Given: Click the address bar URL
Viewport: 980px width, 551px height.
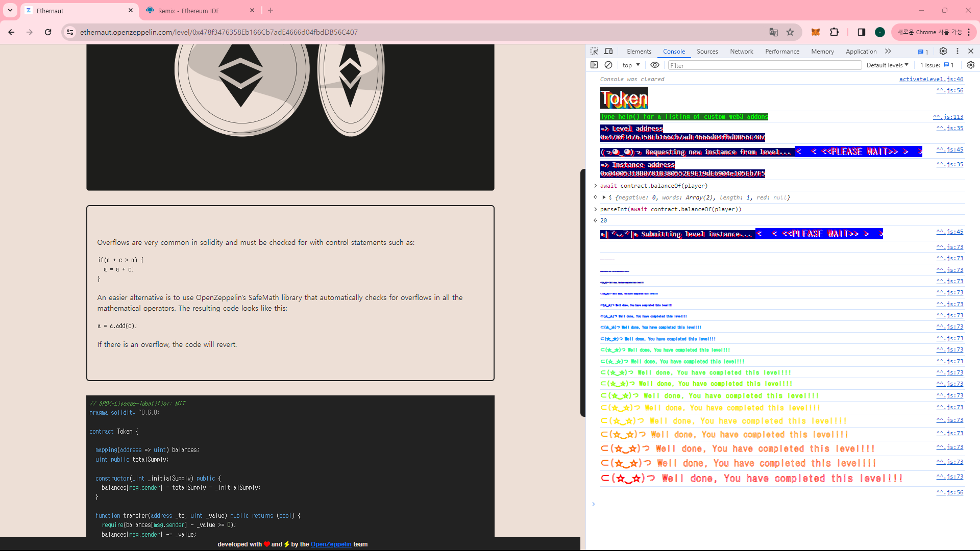Looking at the screenshot, I should click(219, 32).
